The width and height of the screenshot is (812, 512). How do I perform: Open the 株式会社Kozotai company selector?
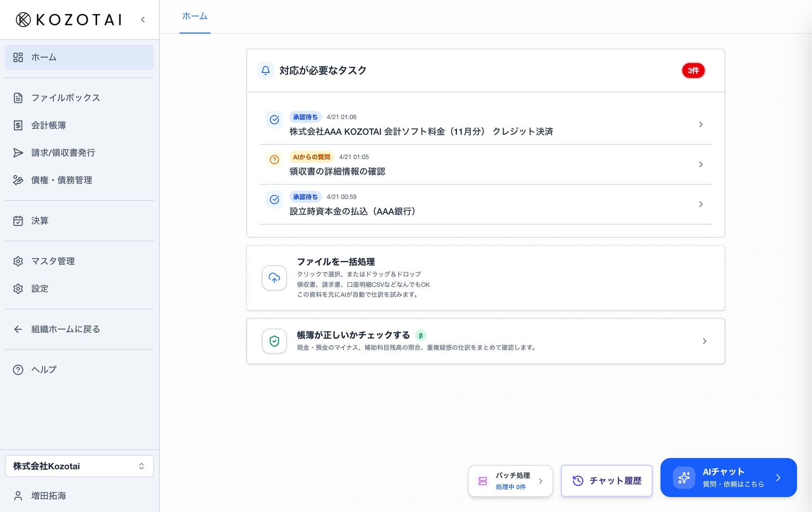79,466
